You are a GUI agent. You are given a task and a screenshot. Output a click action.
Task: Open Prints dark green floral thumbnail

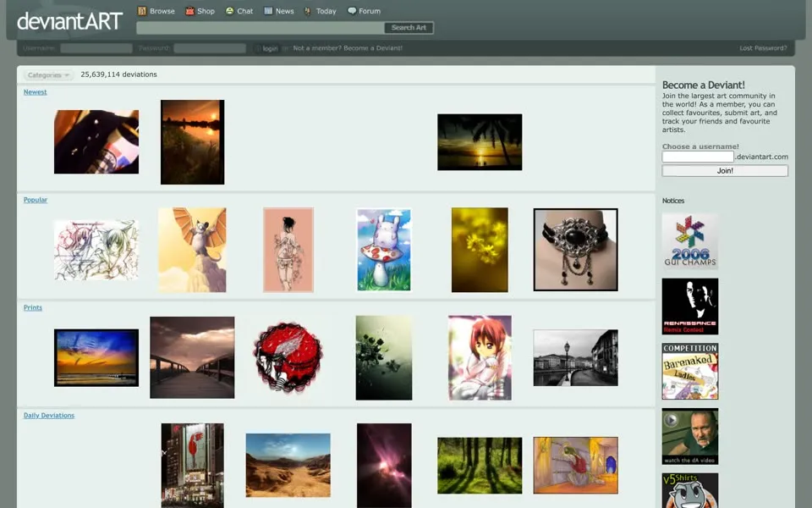(x=384, y=357)
